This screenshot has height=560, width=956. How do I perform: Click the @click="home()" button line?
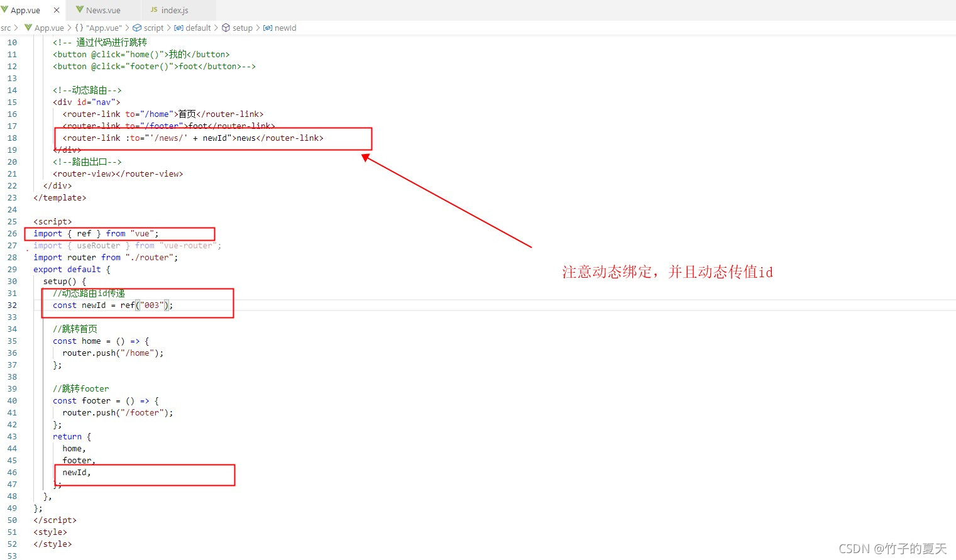141,54
